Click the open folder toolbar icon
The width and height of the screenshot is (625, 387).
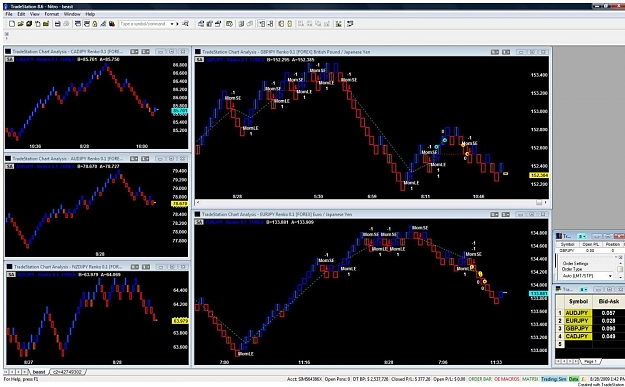coord(21,24)
